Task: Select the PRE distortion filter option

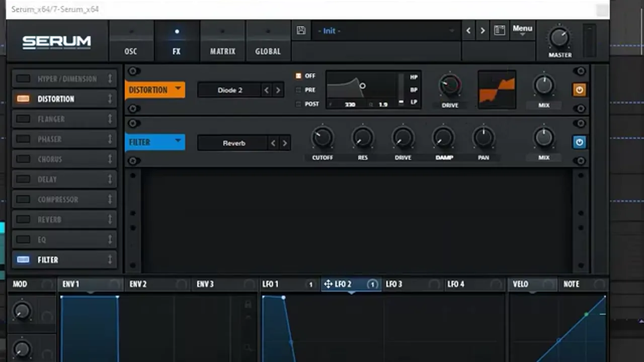Action: [298, 90]
